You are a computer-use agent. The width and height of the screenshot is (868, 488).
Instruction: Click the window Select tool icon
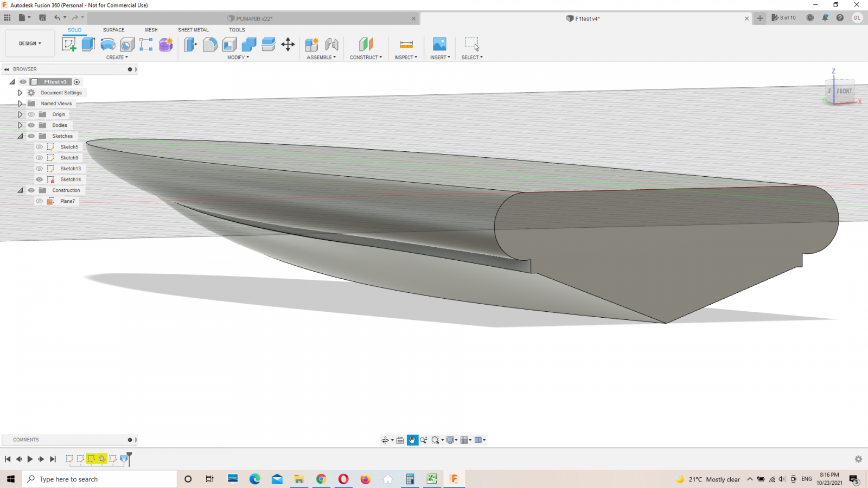tap(472, 44)
